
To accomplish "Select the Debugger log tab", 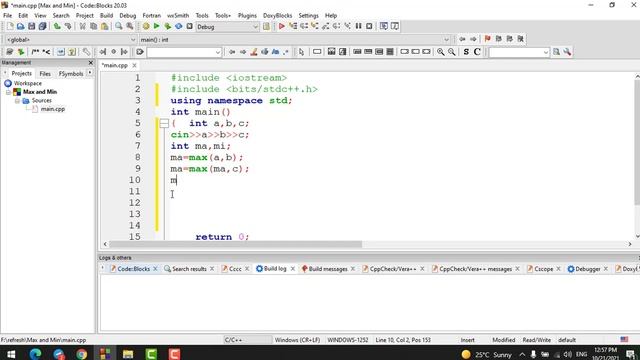I will pos(587,269).
